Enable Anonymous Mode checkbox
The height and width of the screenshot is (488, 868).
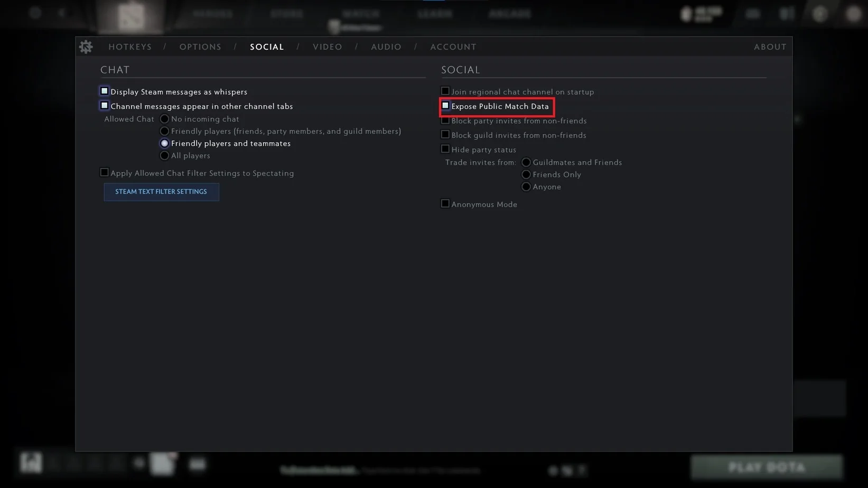pos(445,204)
